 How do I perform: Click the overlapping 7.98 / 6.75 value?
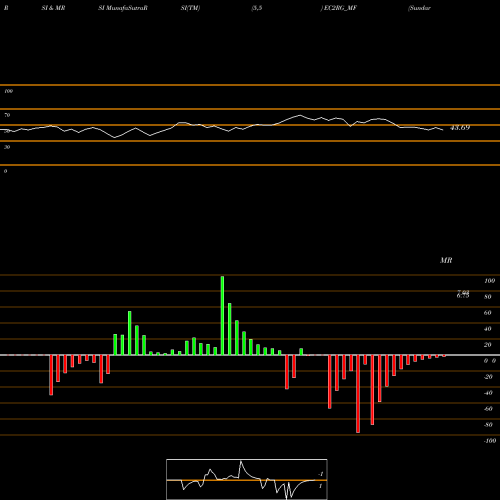point(463,294)
